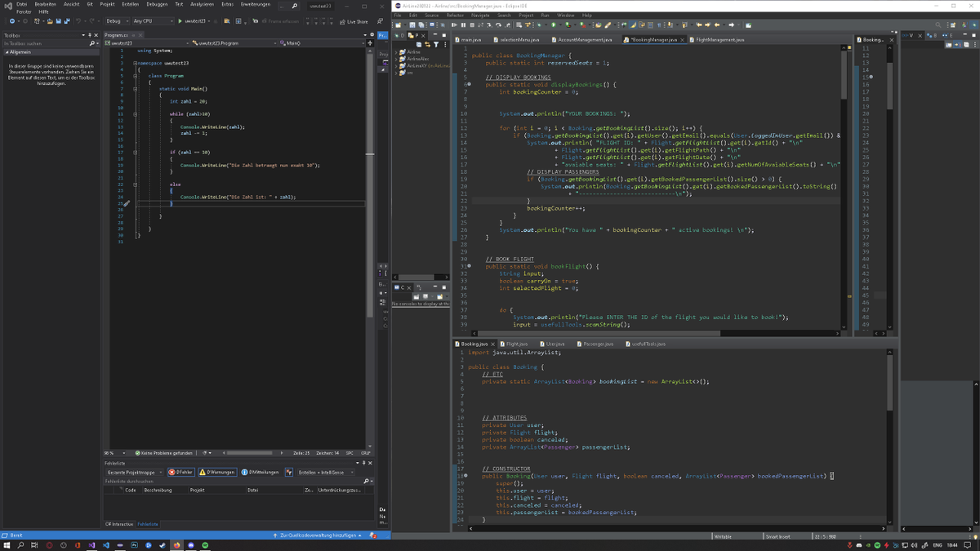Close the Toolbox panel
Viewport: 980px width, 551px height.
(96, 35)
